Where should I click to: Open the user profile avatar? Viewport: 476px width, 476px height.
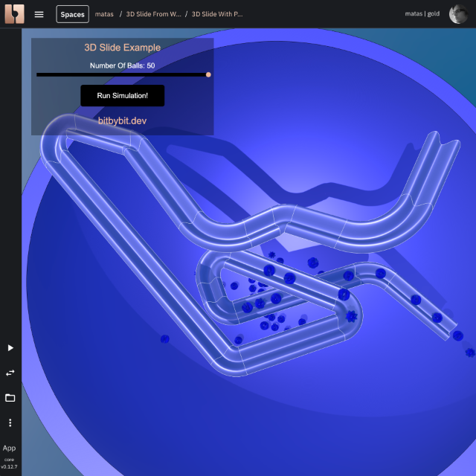[x=458, y=14]
